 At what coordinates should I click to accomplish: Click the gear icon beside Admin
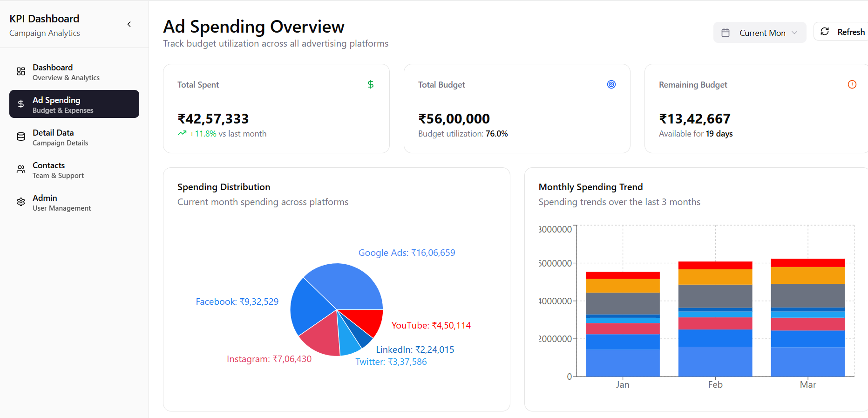[x=21, y=202]
